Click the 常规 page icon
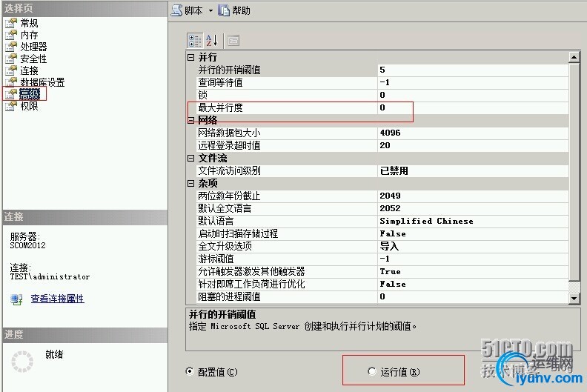Viewport: 587px width, 392px height. click(x=11, y=23)
